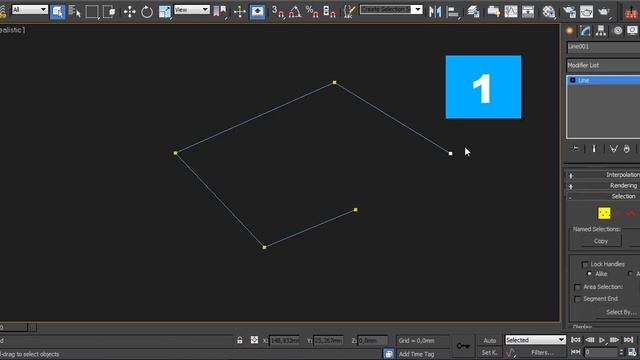Toggle Spinner Snap
This screenshot has width=640, height=360.
329,11
